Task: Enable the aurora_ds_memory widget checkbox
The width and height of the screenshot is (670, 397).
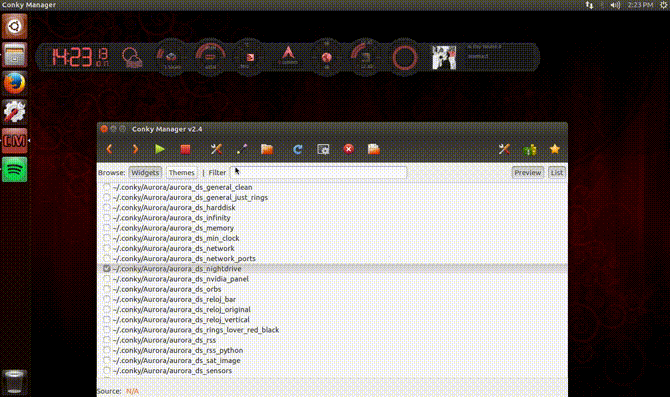Action: (x=107, y=228)
